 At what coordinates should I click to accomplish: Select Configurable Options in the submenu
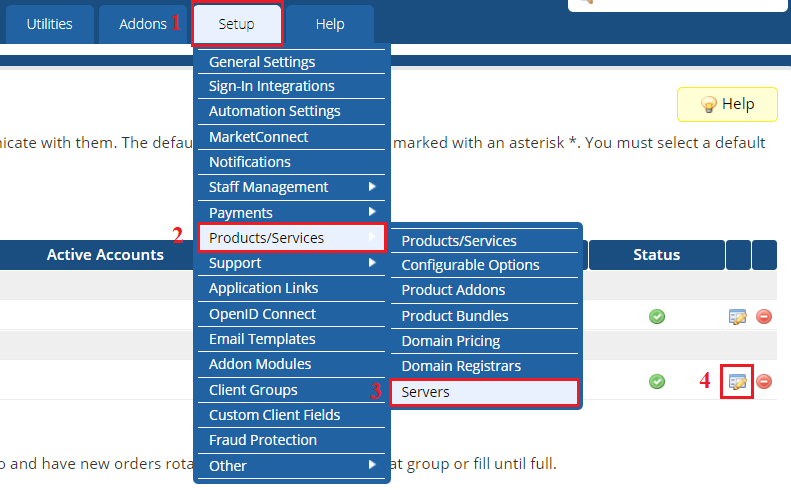[470, 265]
